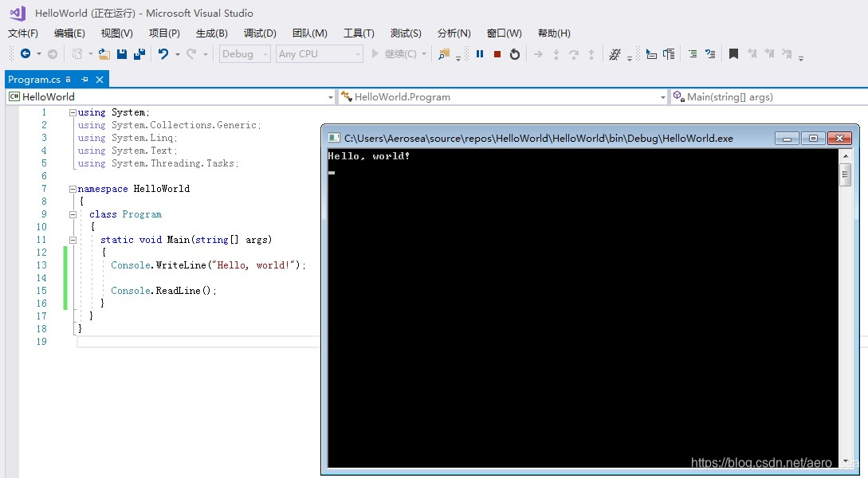Open the 帮助(H) Help menu
868x478 pixels.
[x=554, y=33]
